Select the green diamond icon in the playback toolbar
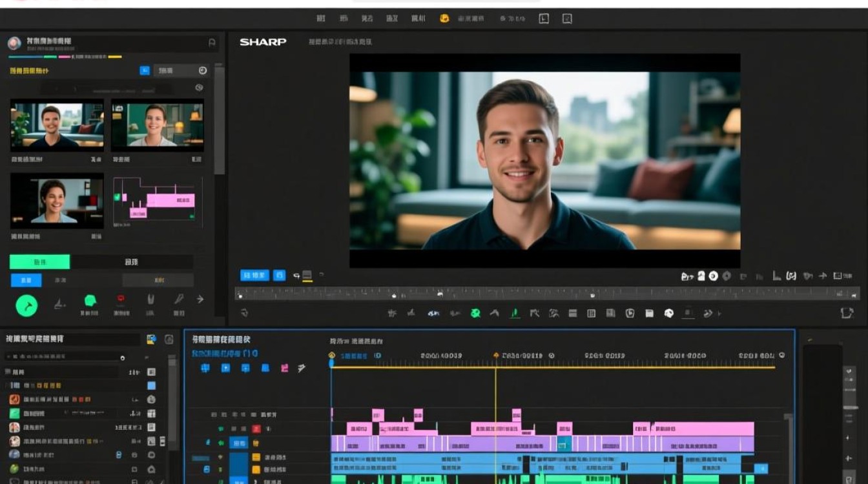 pos(475,313)
